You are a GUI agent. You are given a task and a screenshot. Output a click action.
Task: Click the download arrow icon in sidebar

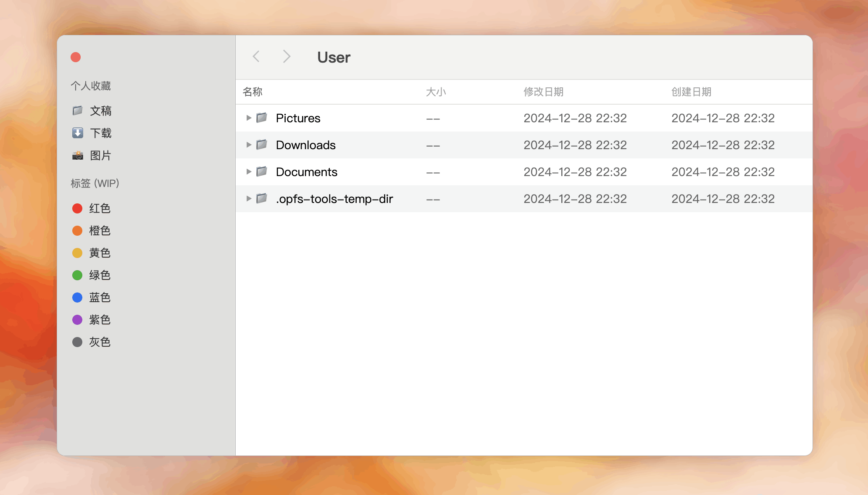click(x=78, y=133)
